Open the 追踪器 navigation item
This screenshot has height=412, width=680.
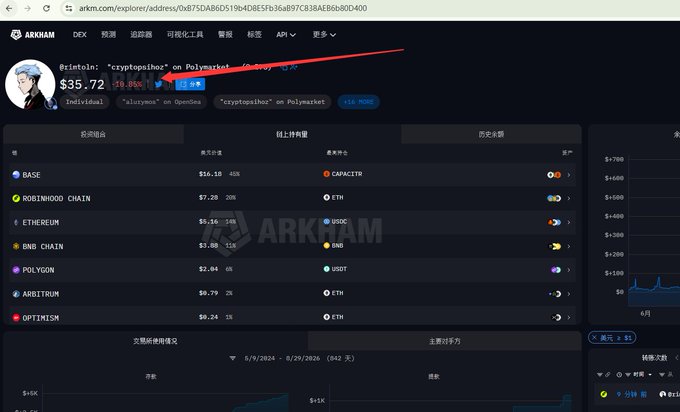click(x=141, y=35)
